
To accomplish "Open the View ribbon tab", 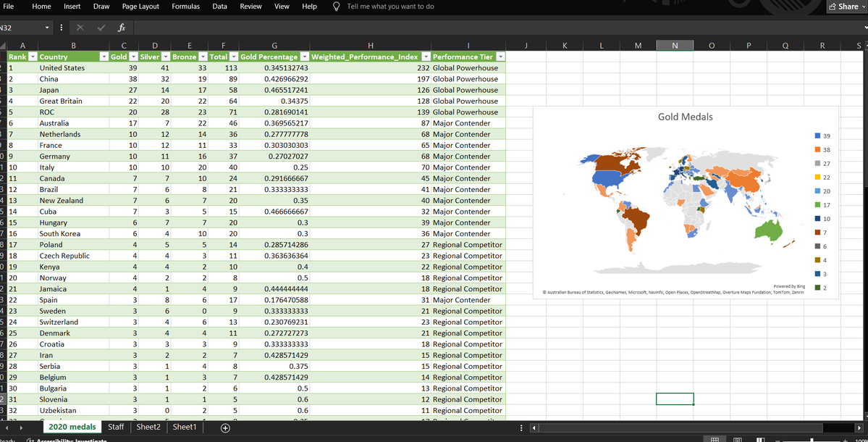I will pos(282,7).
